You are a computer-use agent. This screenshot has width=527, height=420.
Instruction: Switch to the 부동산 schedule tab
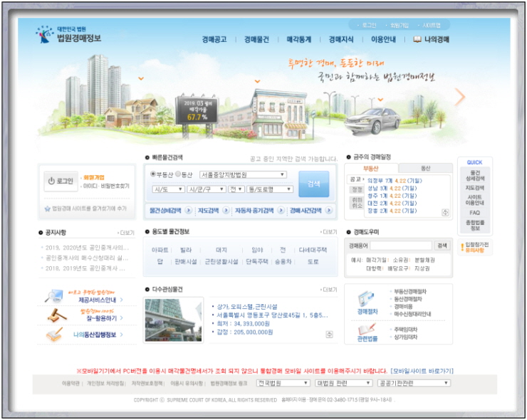371,168
